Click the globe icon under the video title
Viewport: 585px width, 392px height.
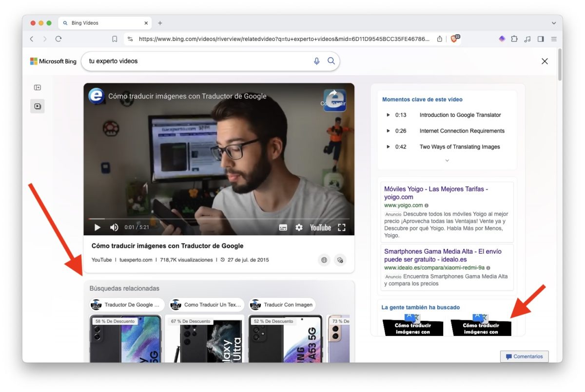[x=324, y=260]
